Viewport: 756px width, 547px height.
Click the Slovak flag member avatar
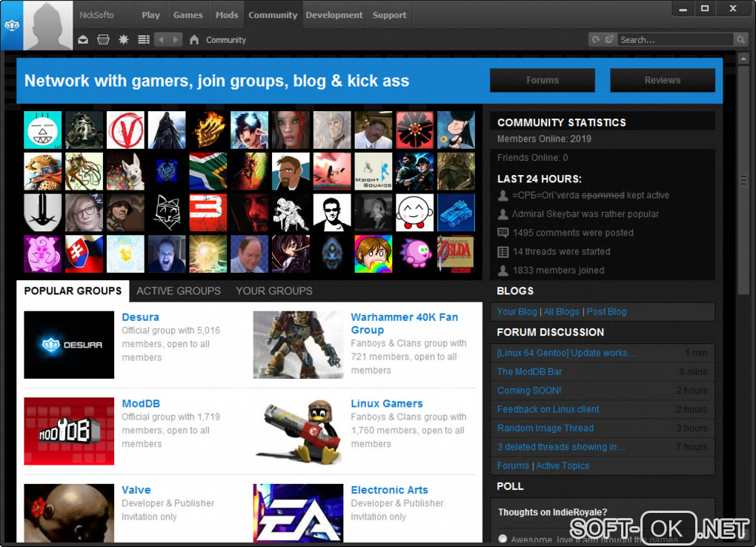[84, 253]
